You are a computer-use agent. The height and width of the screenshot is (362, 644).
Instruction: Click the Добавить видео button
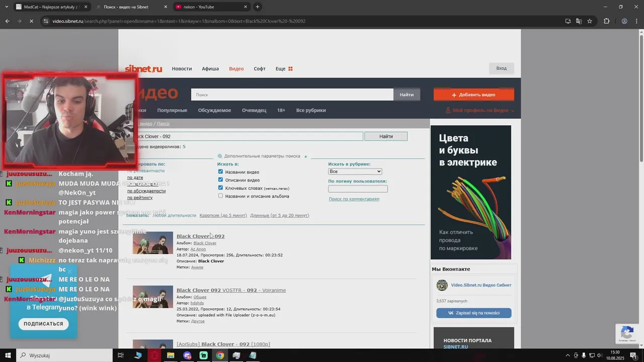(474, 95)
